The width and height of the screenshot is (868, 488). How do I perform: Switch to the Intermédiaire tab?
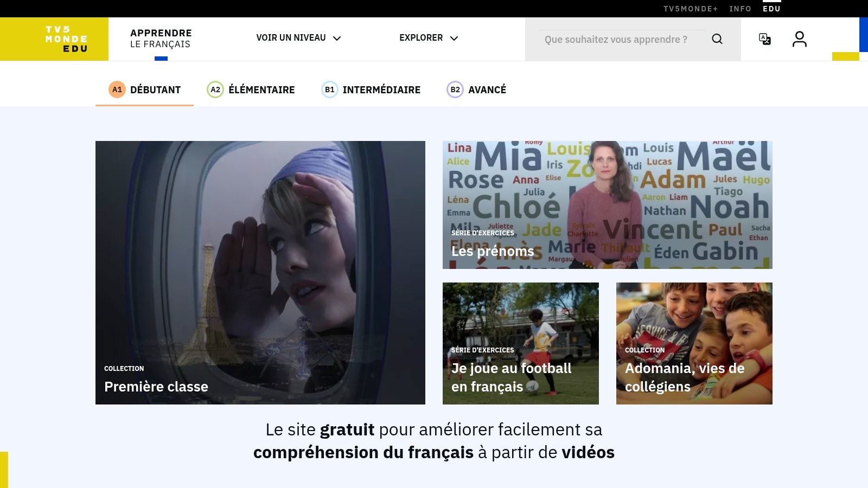[371, 89]
